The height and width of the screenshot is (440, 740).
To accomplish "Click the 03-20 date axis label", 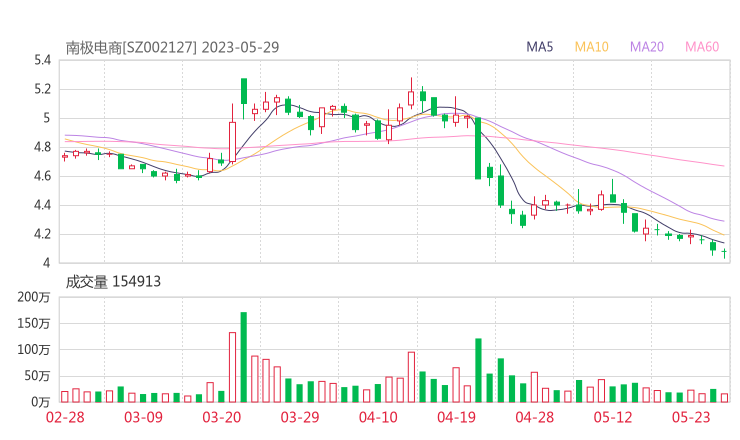I will [222, 417].
